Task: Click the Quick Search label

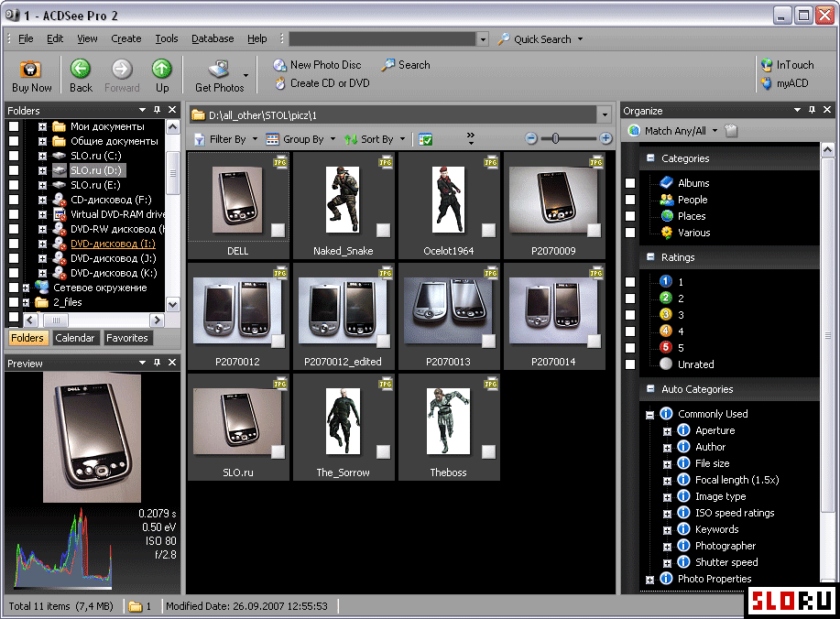Action: coord(542,39)
